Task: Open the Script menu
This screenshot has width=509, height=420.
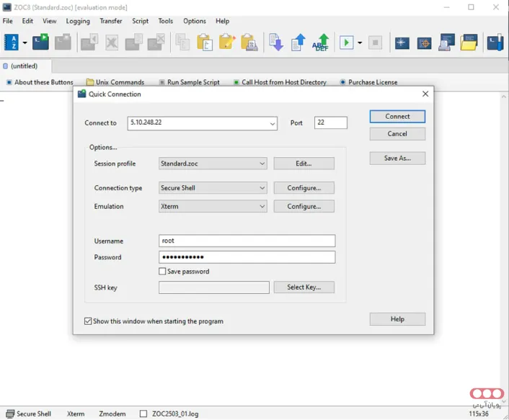Action: (x=140, y=22)
